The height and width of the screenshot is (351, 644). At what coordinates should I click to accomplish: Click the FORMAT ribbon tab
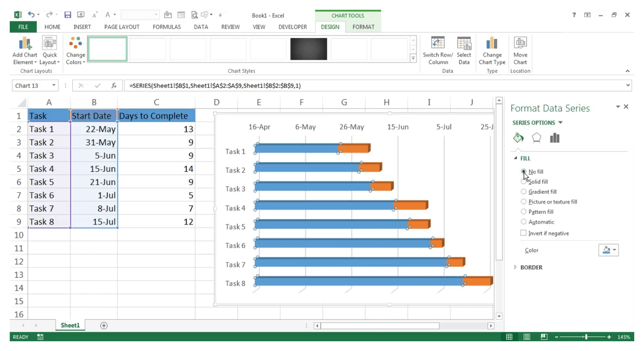click(363, 27)
